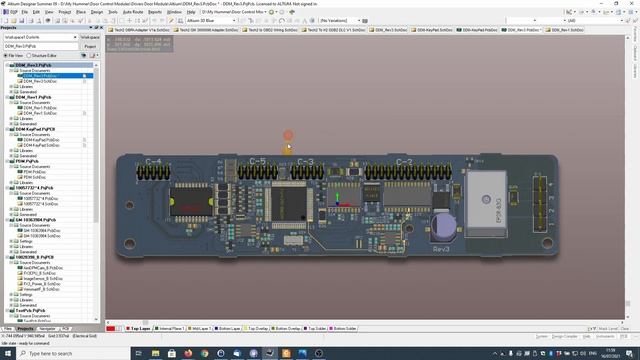
Task: Click the Instruments status bar button
Action: [605, 336]
